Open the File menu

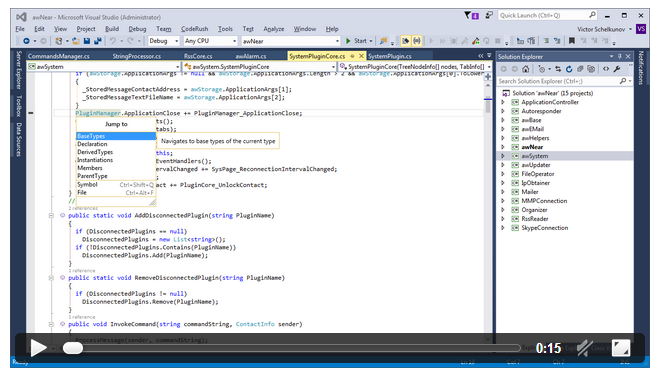tap(20, 29)
